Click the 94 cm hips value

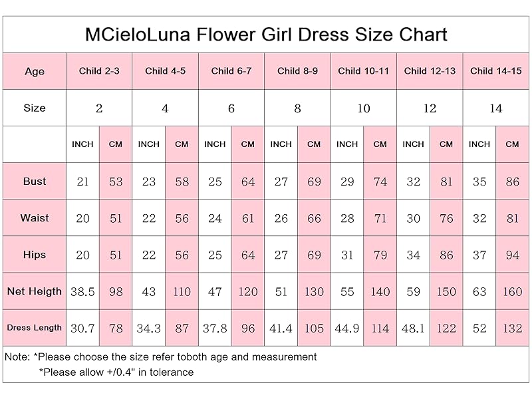click(x=512, y=255)
